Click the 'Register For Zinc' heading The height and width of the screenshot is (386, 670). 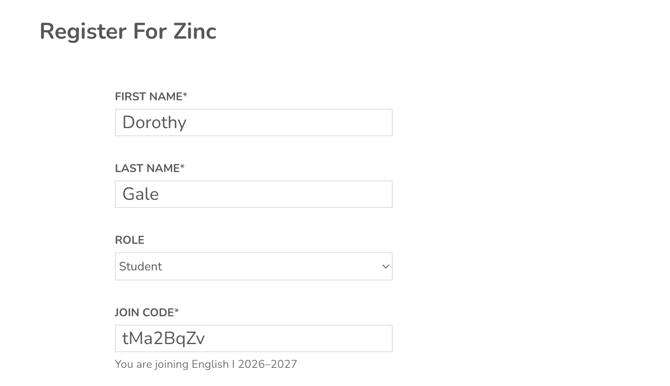[128, 31]
